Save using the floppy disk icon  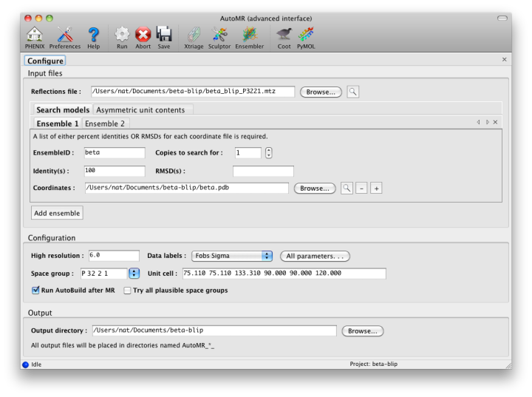[163, 35]
